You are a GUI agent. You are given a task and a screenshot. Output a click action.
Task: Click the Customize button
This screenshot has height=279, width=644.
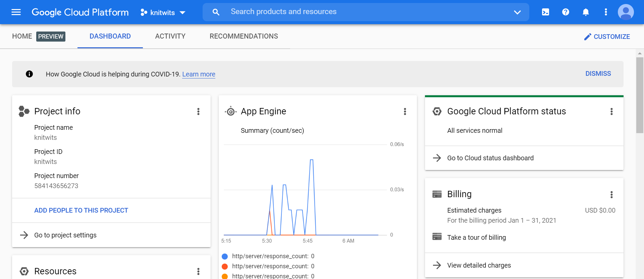(x=607, y=37)
